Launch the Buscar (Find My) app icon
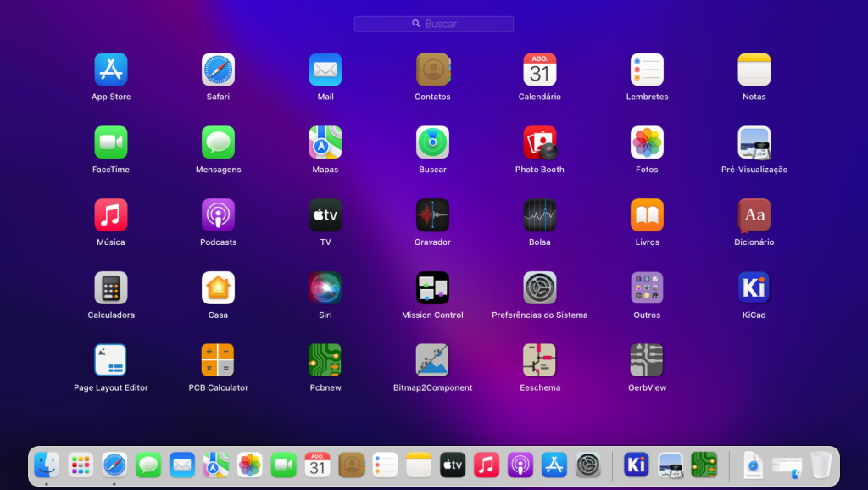This screenshot has width=868, height=490. tap(433, 142)
